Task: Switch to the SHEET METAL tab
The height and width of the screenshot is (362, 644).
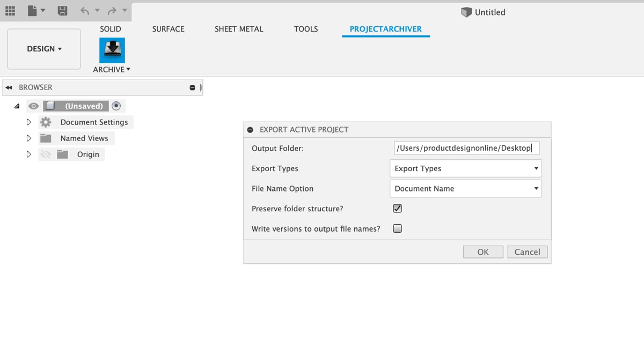Action: point(239,29)
